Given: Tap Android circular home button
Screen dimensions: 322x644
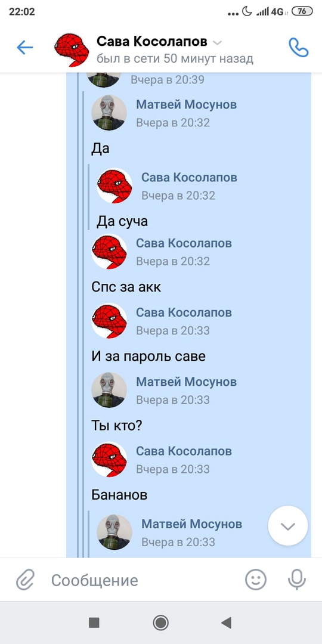Looking at the screenshot, I should coord(160,623).
